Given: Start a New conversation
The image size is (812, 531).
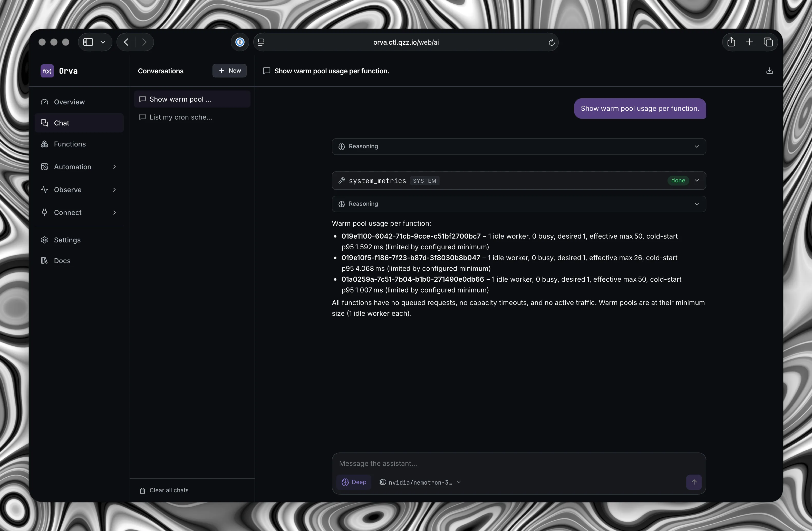Looking at the screenshot, I should [230, 71].
